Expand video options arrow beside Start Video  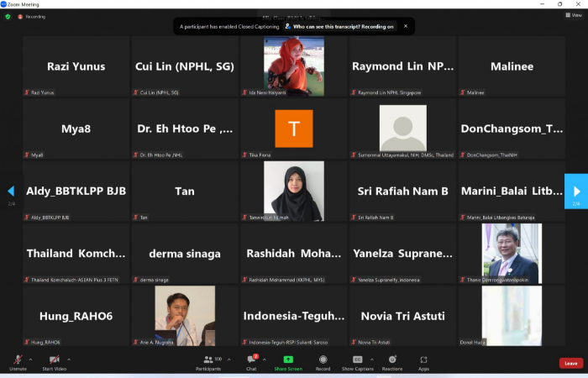coord(69,359)
